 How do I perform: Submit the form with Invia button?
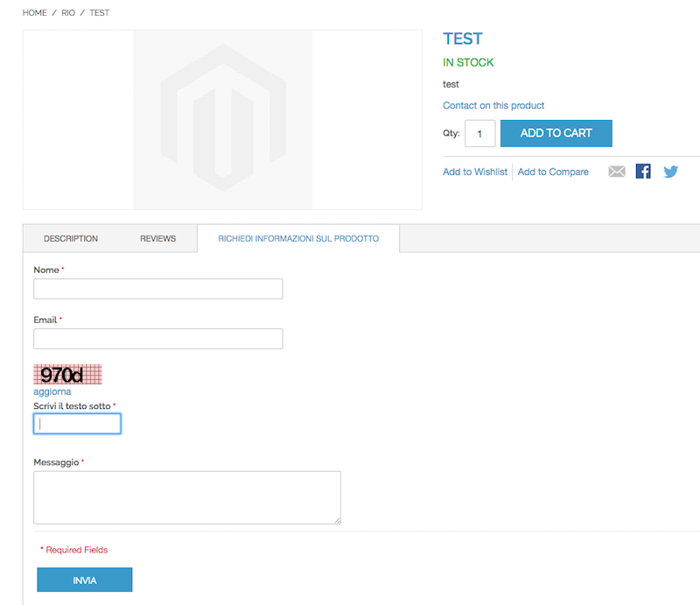point(84,580)
